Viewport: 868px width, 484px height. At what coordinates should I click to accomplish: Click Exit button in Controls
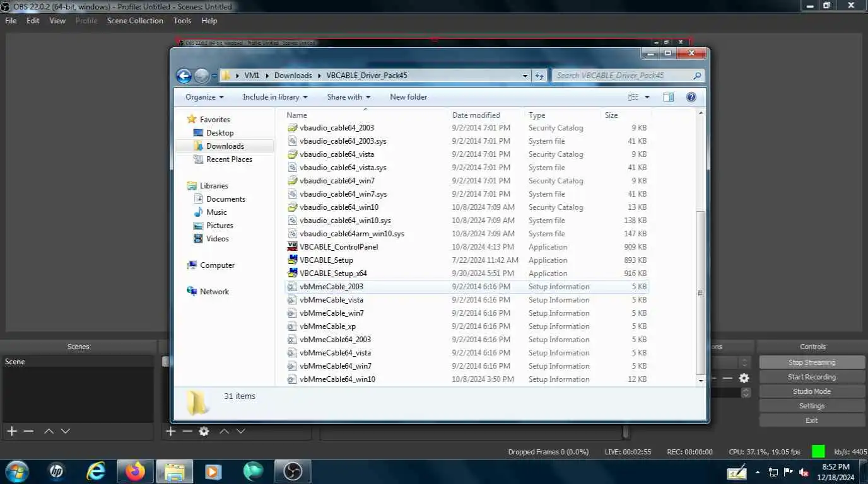point(812,420)
